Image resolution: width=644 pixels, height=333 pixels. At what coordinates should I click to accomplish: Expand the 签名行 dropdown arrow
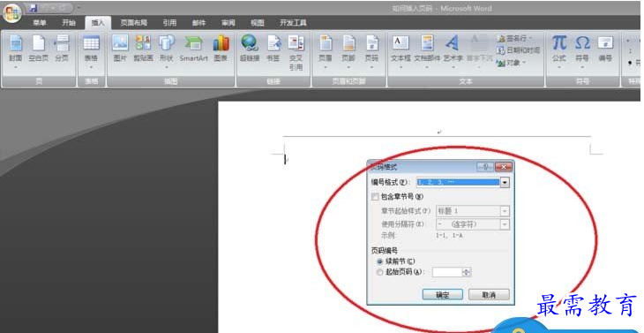530,39
